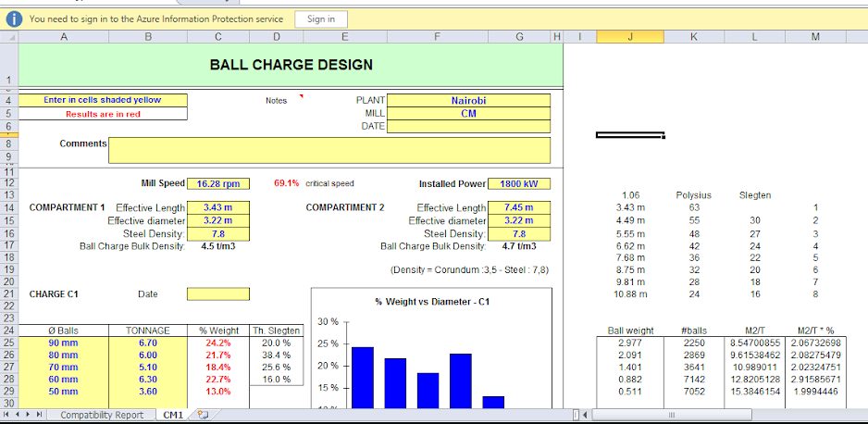Click the small shape object near J8
This screenshot has width=868, height=424.
pyautogui.click(x=630, y=135)
